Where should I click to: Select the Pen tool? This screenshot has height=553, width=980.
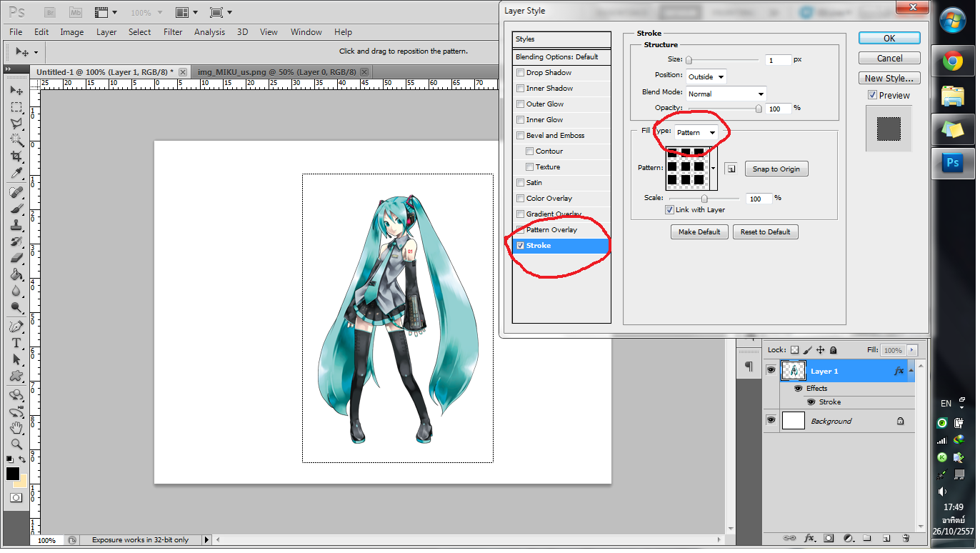point(16,327)
